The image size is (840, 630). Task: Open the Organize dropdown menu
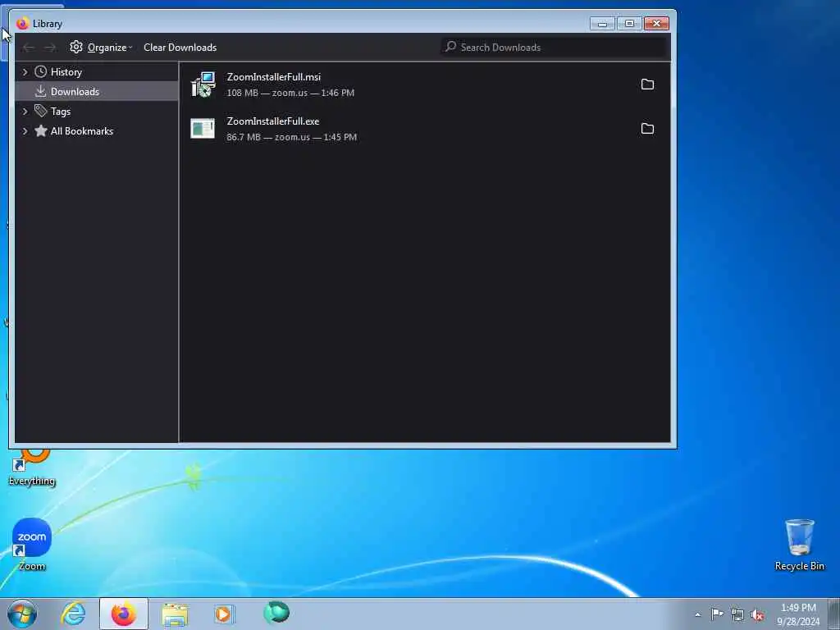tap(102, 47)
